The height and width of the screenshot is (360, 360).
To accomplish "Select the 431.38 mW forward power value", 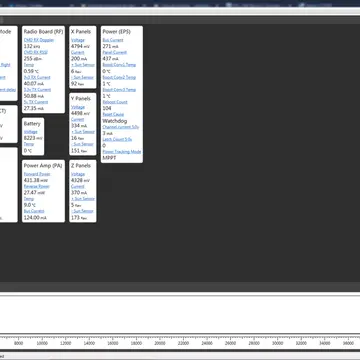I will pos(36,180).
